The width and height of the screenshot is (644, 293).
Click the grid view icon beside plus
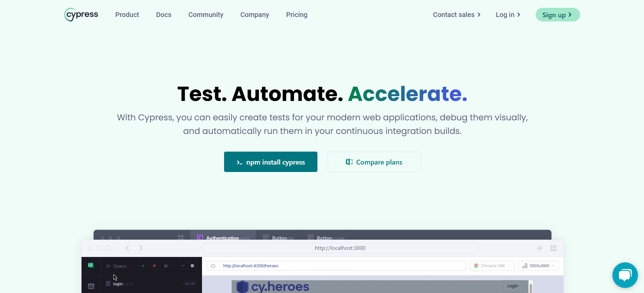point(553,248)
